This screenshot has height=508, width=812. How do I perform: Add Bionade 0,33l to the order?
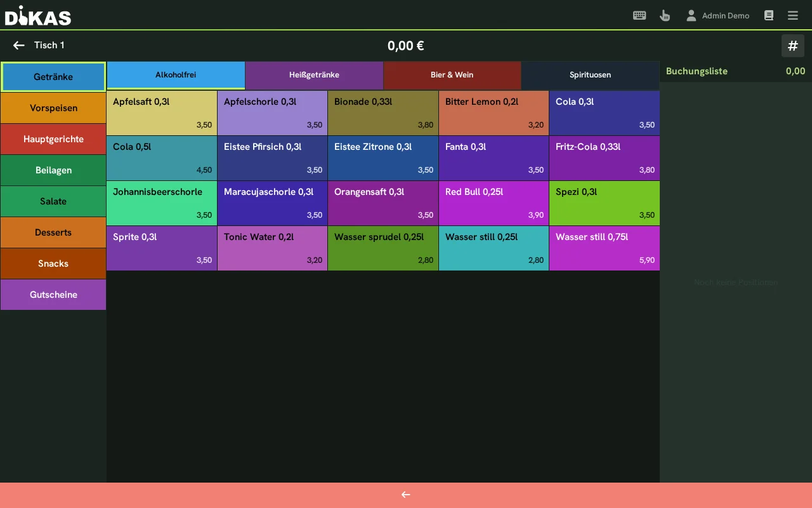coord(383,113)
